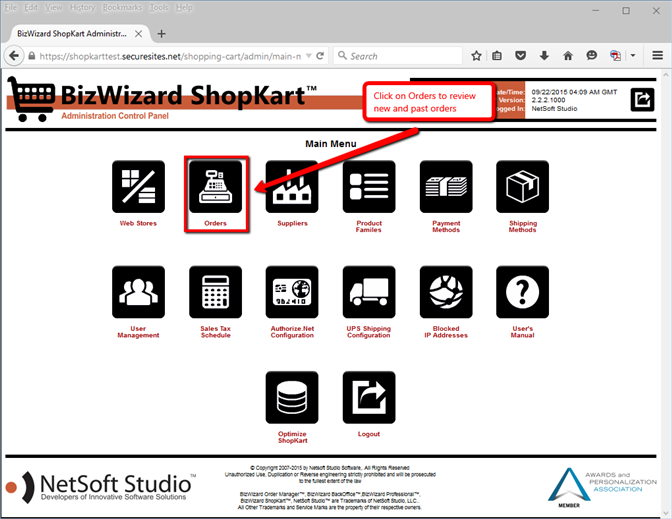Click the top-right export arrow icon
Screen dimensions: 672x519
point(643,99)
